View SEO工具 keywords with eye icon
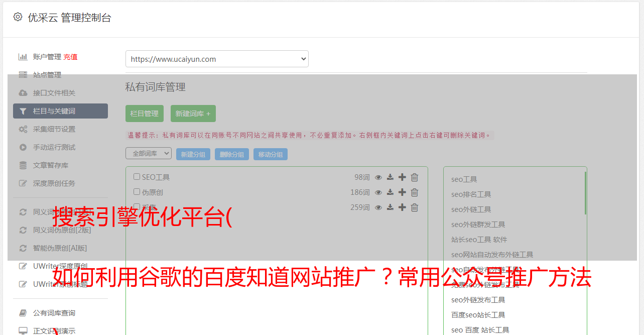 [x=378, y=177]
